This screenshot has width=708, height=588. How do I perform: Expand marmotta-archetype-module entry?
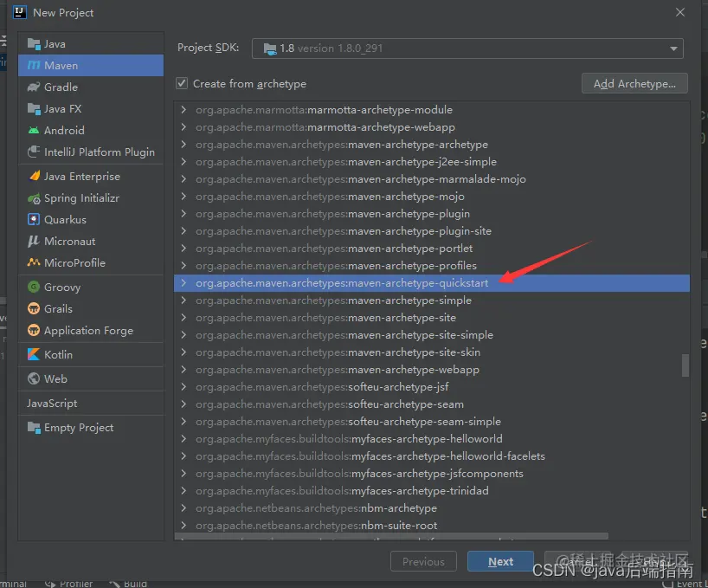pos(183,109)
